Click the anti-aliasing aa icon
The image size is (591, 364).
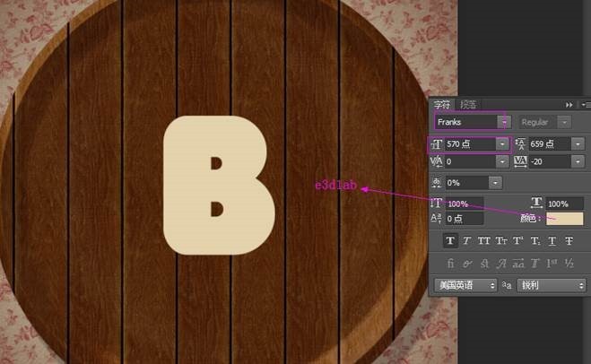[507, 286]
